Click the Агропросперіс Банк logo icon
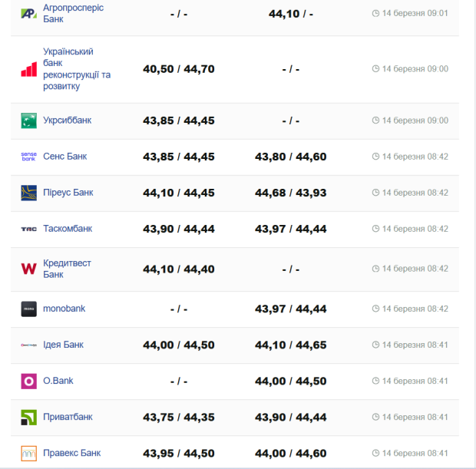Image resolution: width=476 pixels, height=469 pixels. [28, 13]
